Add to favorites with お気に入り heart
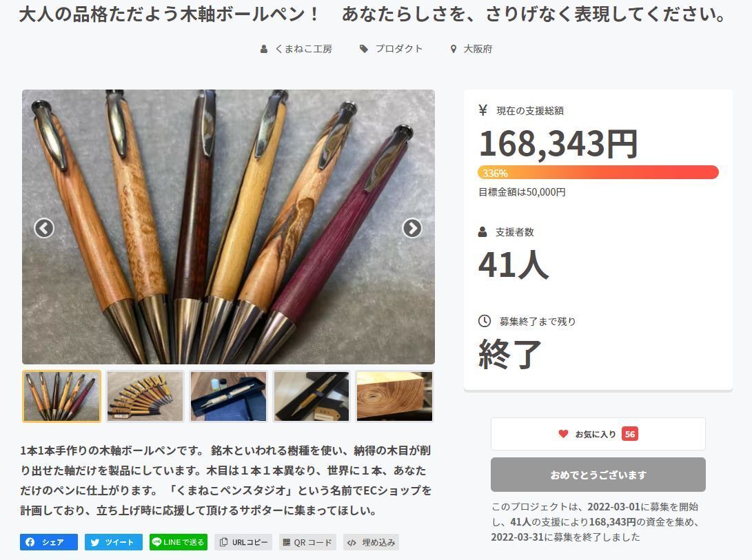 click(x=598, y=434)
